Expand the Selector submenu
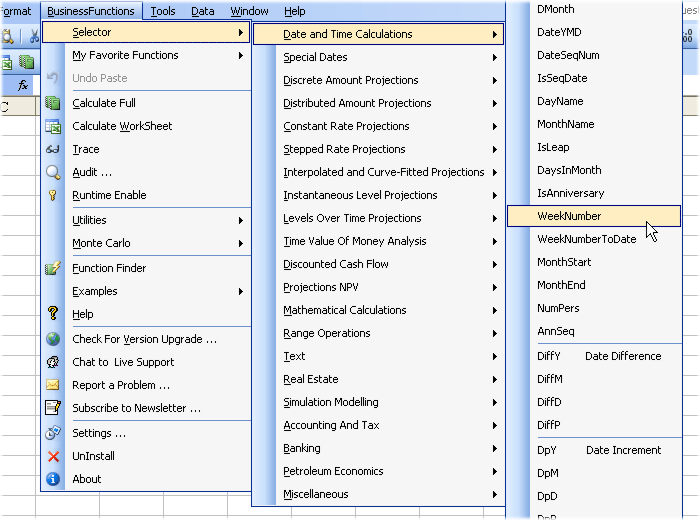Viewport: 700px width, 520px height. point(146,32)
